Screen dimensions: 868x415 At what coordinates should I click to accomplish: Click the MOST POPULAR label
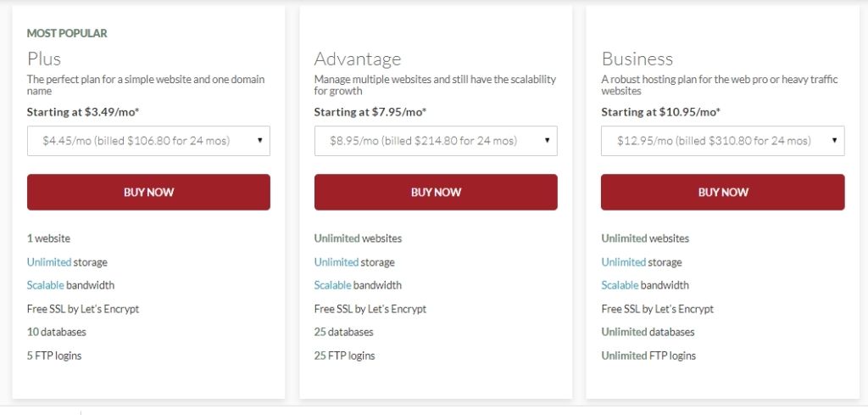(x=67, y=33)
